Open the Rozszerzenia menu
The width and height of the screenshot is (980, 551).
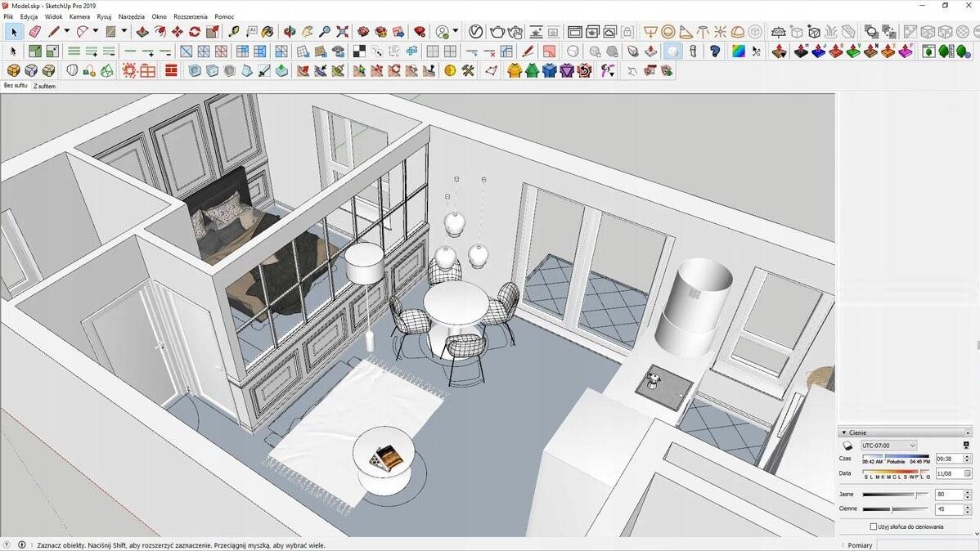tap(191, 17)
